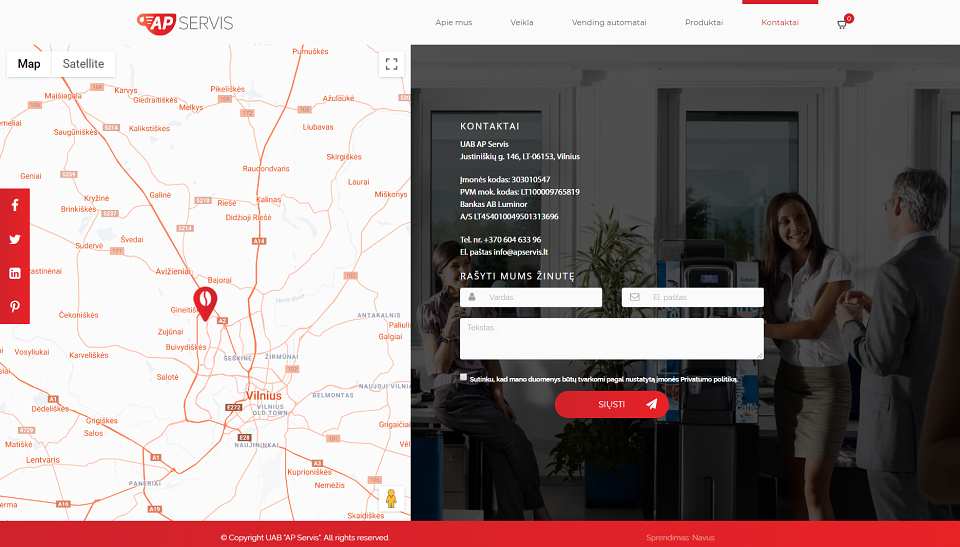Open the Veikla menu item

(522, 23)
